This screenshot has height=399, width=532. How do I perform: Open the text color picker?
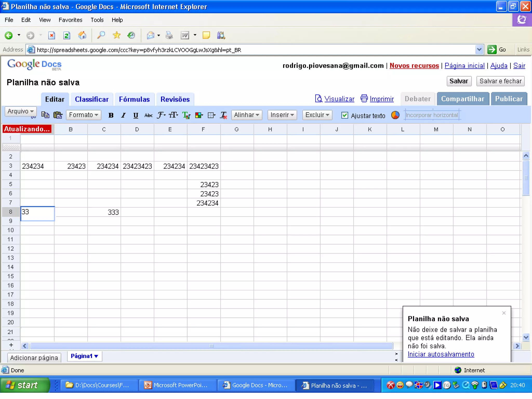pyautogui.click(x=186, y=115)
